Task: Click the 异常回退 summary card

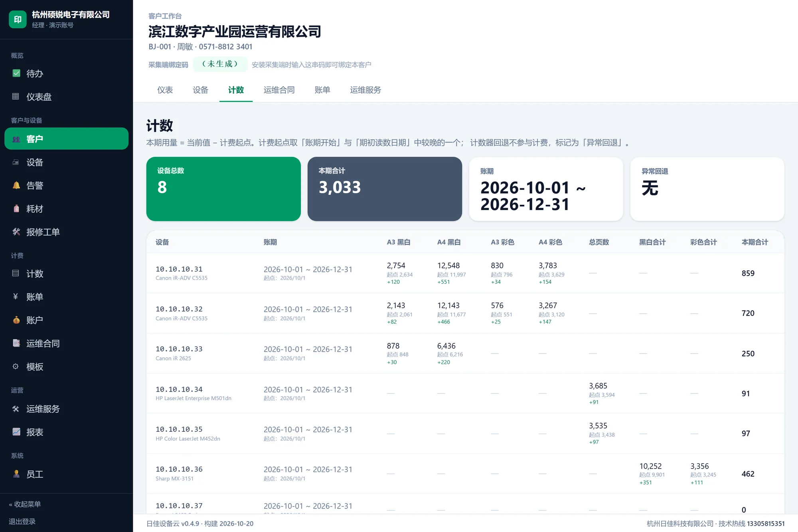Action: 707,189
